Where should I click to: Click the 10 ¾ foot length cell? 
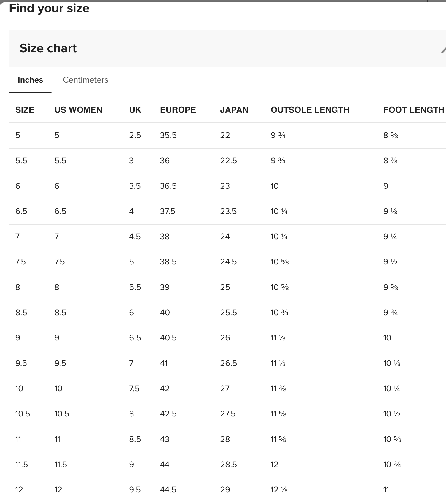392,465
